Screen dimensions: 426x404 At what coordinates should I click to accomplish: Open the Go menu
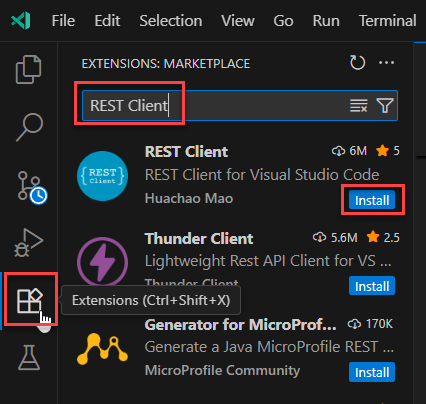click(x=283, y=21)
